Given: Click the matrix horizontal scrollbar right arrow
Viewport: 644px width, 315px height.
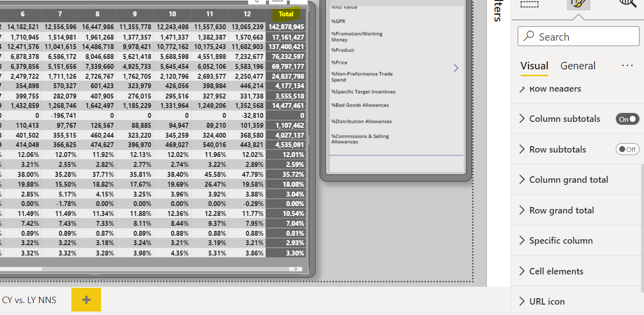Looking at the screenshot, I should pos(296,269).
